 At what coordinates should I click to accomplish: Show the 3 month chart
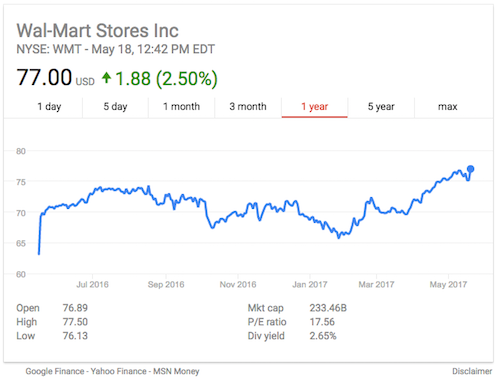tap(248, 107)
